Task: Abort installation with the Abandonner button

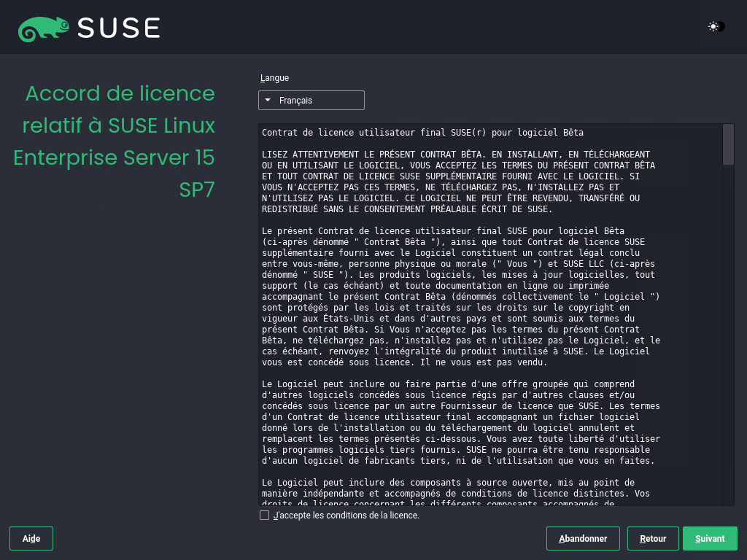Action: [x=583, y=539]
